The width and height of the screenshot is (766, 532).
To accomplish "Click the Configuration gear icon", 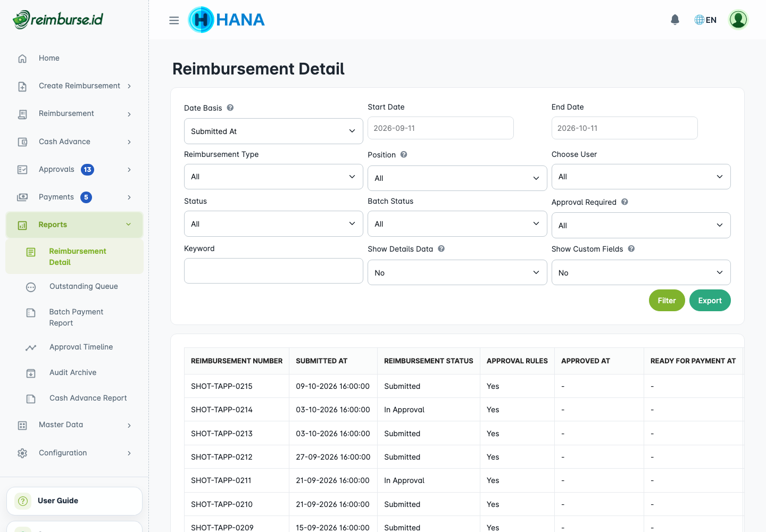I will [x=22, y=453].
